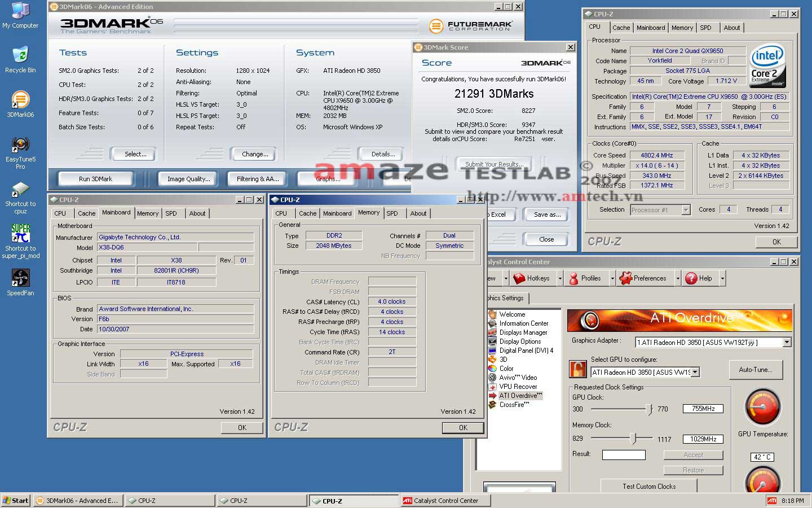Click the Profiles icon in Catalyst toolbar
812x508 pixels.
click(573, 278)
